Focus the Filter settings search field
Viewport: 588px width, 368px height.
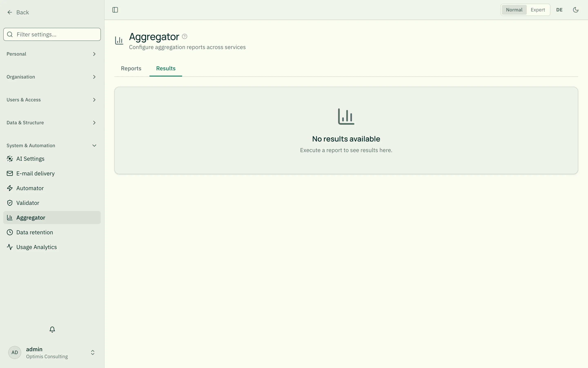click(52, 34)
